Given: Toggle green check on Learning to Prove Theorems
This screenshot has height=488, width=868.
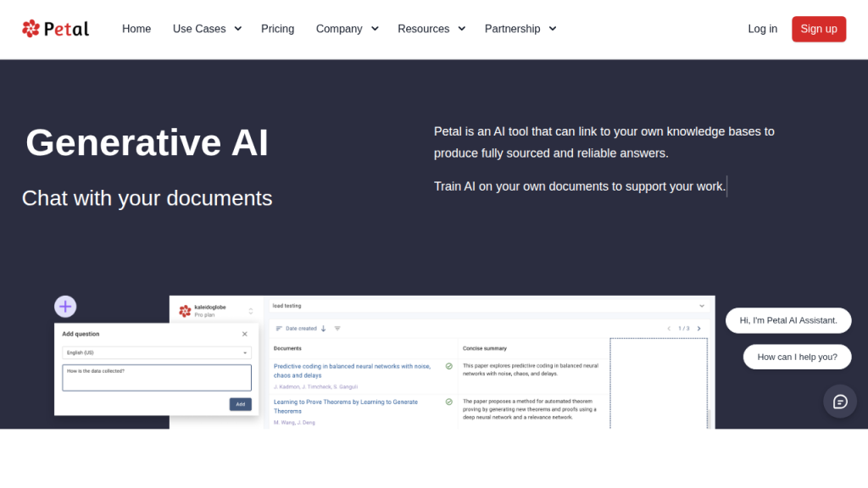Looking at the screenshot, I should 449,402.
